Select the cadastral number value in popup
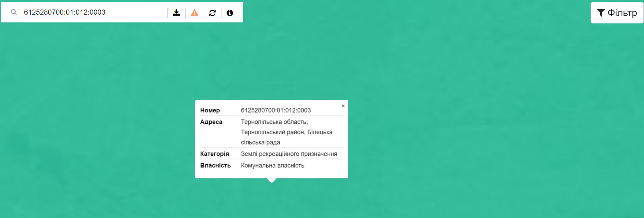The height and width of the screenshot is (218, 644). click(x=276, y=110)
